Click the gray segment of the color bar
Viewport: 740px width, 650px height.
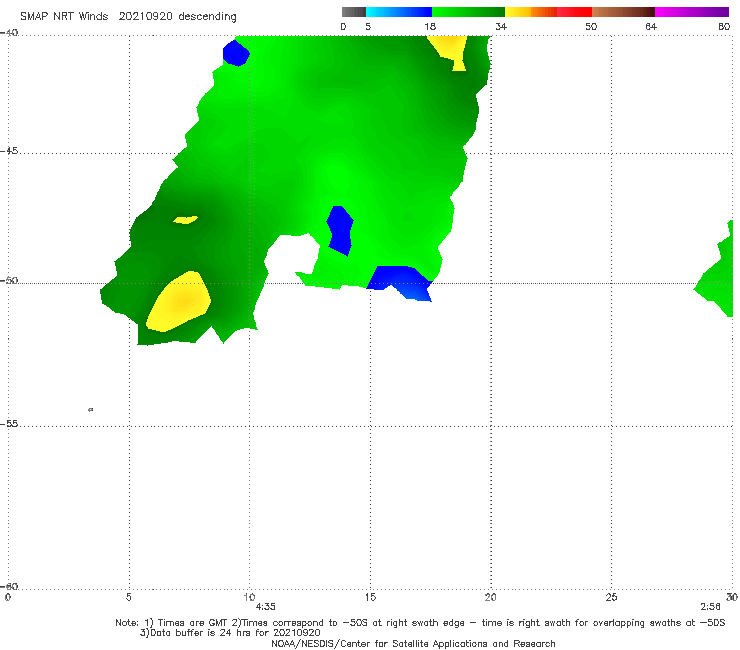point(353,12)
